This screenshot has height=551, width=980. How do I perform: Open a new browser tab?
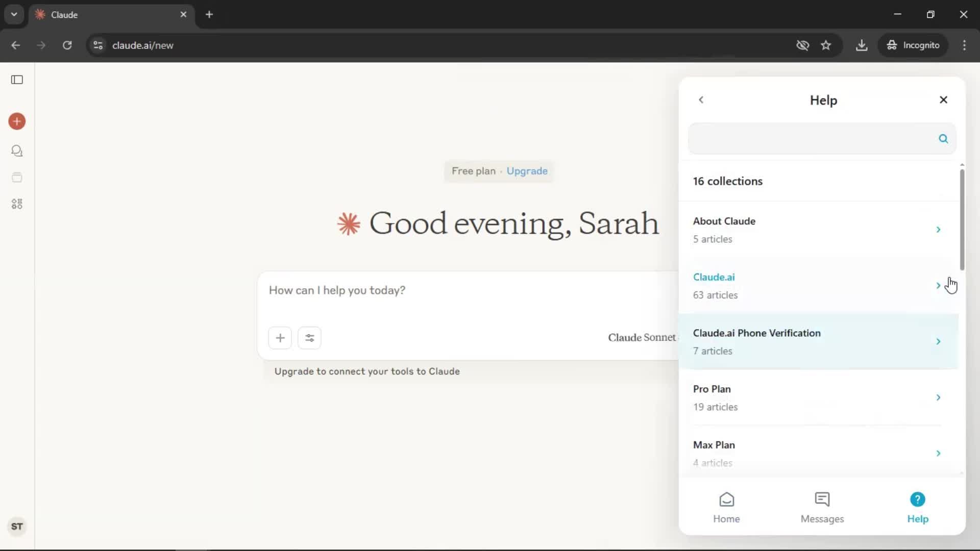[x=209, y=14]
